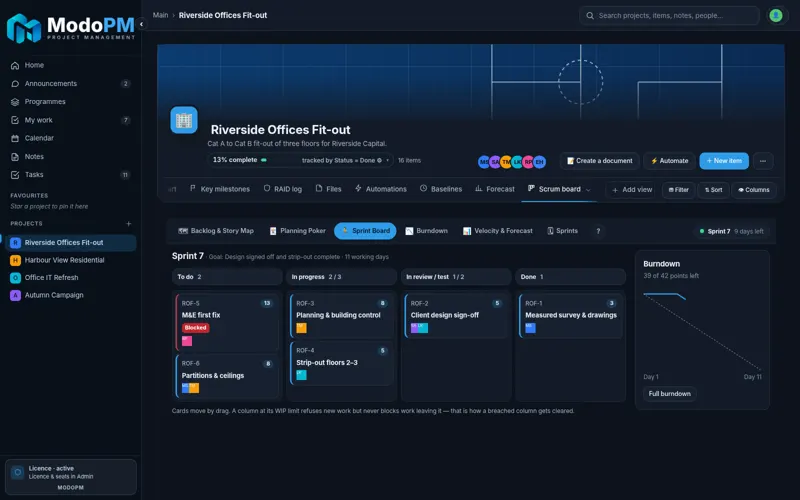Click the blue assignee swatch on ROF-1

click(x=531, y=328)
